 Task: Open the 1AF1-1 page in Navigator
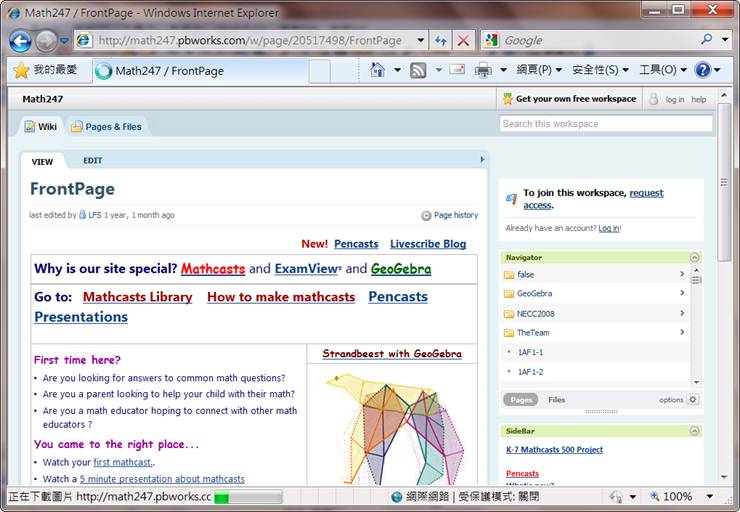[x=530, y=353]
